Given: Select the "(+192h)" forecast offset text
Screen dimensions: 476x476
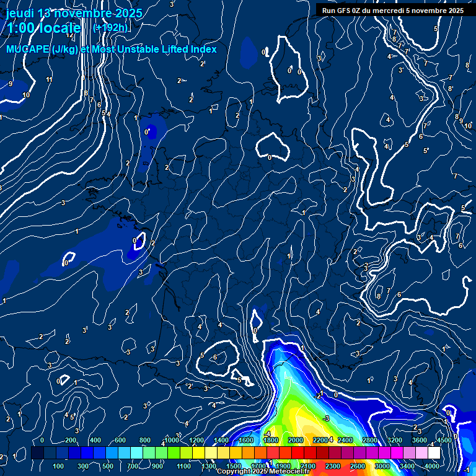Looking at the screenshot, I should [110, 28].
